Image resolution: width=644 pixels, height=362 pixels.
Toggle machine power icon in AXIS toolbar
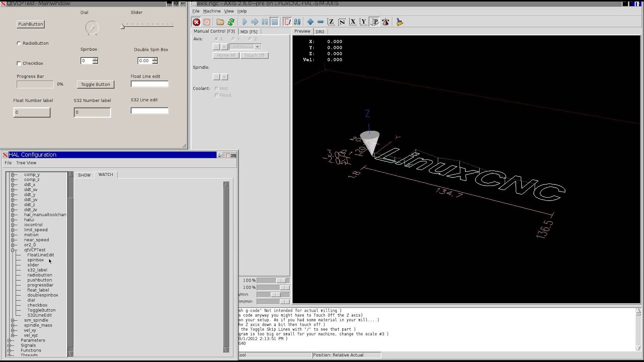[207, 22]
